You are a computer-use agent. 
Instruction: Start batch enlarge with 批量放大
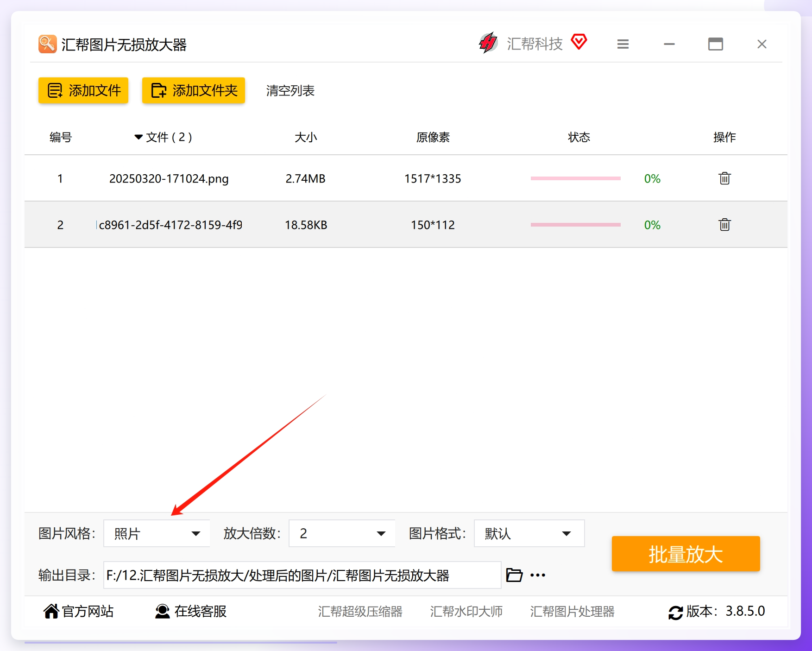[686, 554]
